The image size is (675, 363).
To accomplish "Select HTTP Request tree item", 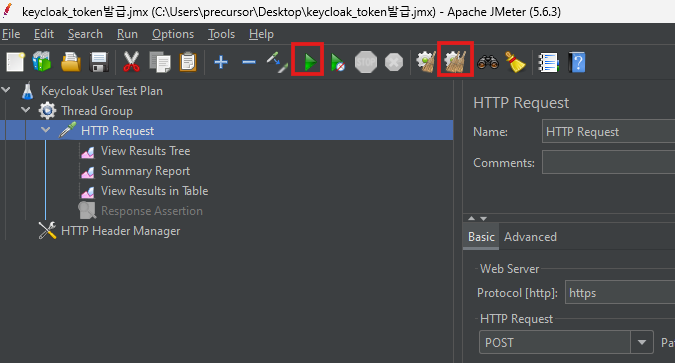I will (x=118, y=130).
